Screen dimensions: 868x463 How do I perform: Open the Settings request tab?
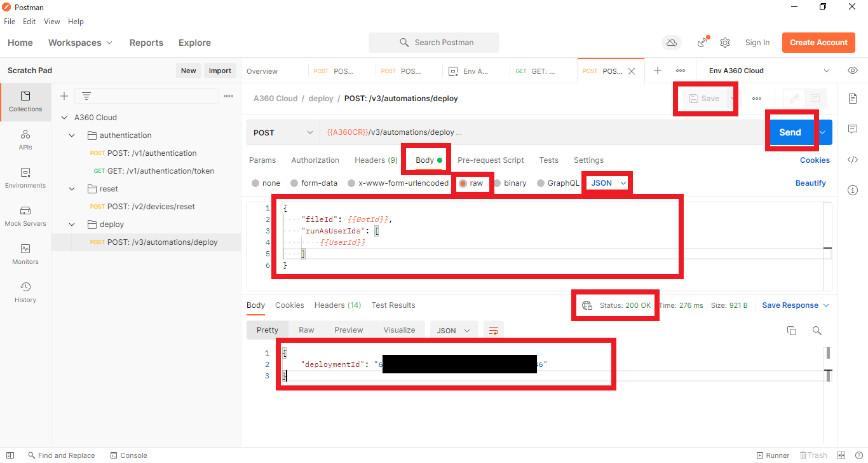588,160
